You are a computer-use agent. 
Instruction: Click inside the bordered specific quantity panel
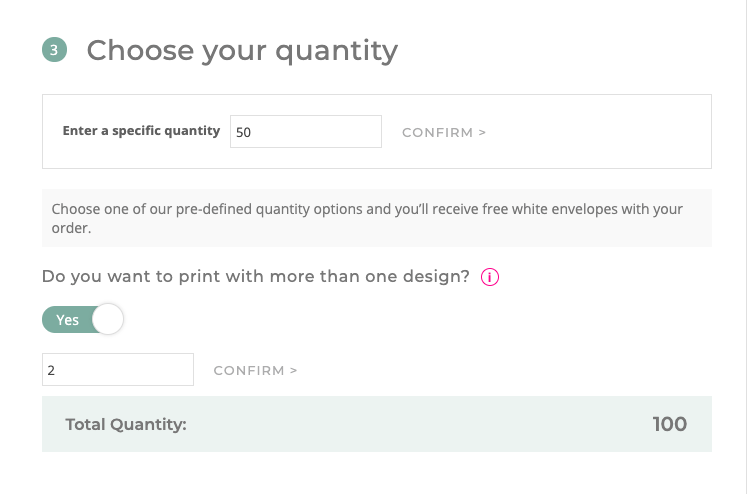pyautogui.click(x=596, y=132)
